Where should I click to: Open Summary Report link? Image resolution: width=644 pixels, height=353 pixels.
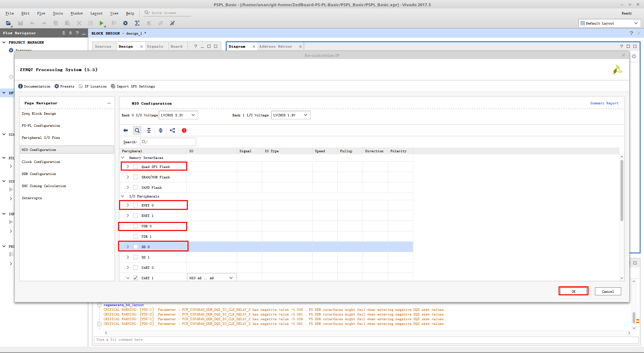tap(604, 103)
